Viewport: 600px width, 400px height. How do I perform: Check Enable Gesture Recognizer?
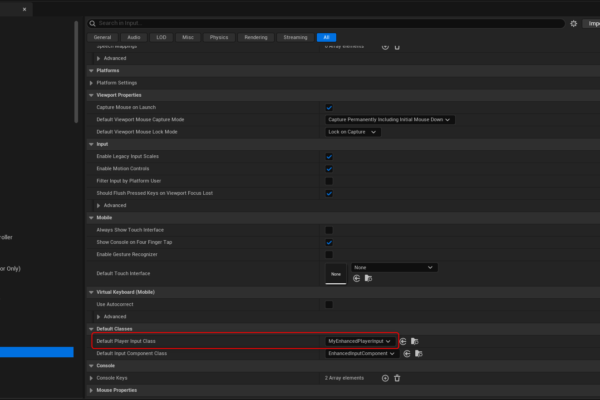(329, 255)
